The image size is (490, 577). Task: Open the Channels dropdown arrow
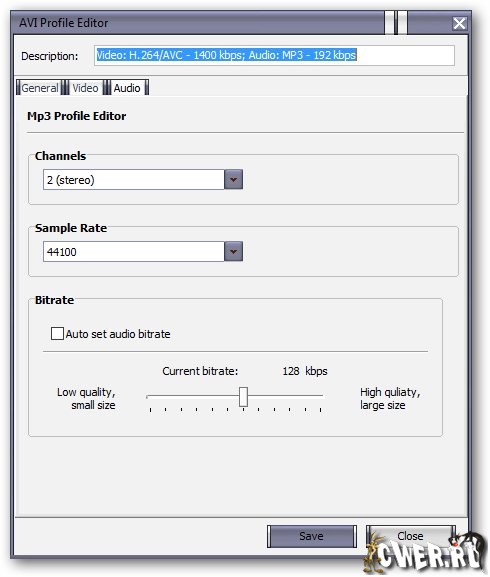(233, 180)
